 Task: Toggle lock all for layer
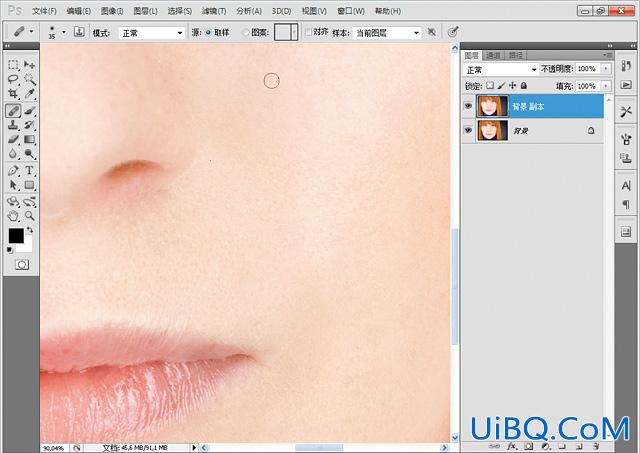point(524,85)
